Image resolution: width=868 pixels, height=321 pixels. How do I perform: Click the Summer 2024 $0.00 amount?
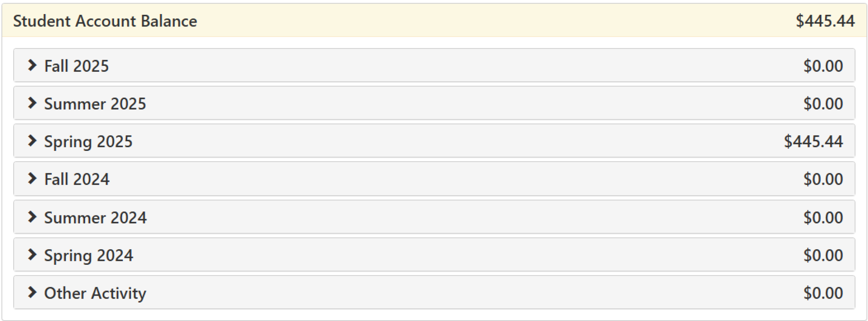823,218
